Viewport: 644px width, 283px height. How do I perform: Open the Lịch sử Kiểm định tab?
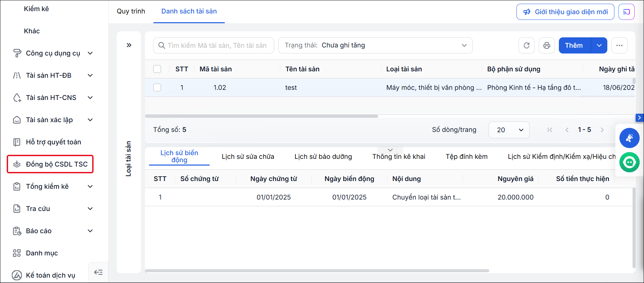pyautogui.click(x=562, y=156)
